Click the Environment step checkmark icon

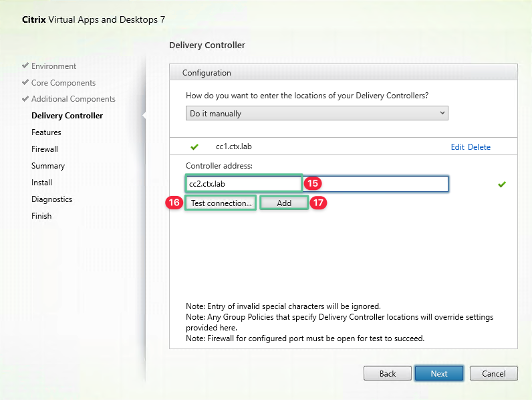point(25,66)
